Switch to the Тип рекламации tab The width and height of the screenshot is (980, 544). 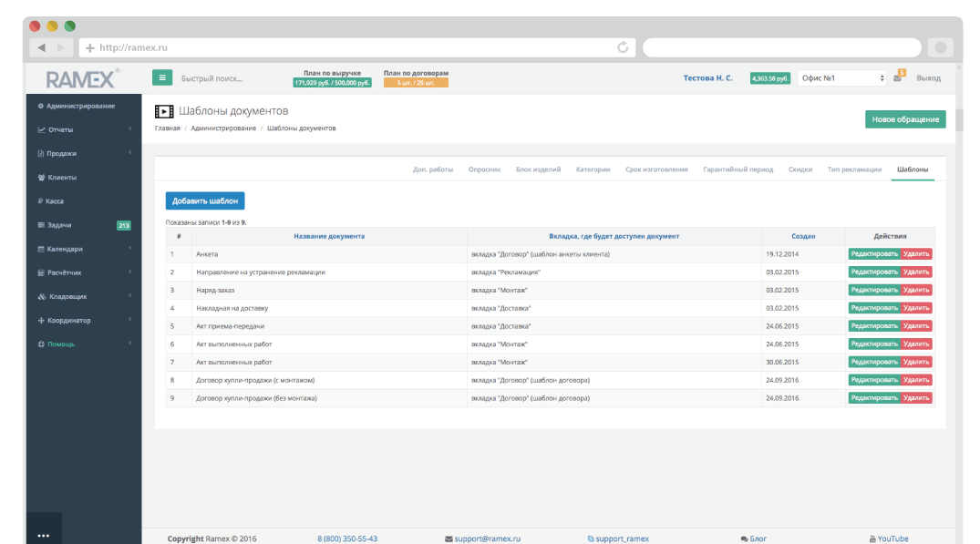(854, 169)
